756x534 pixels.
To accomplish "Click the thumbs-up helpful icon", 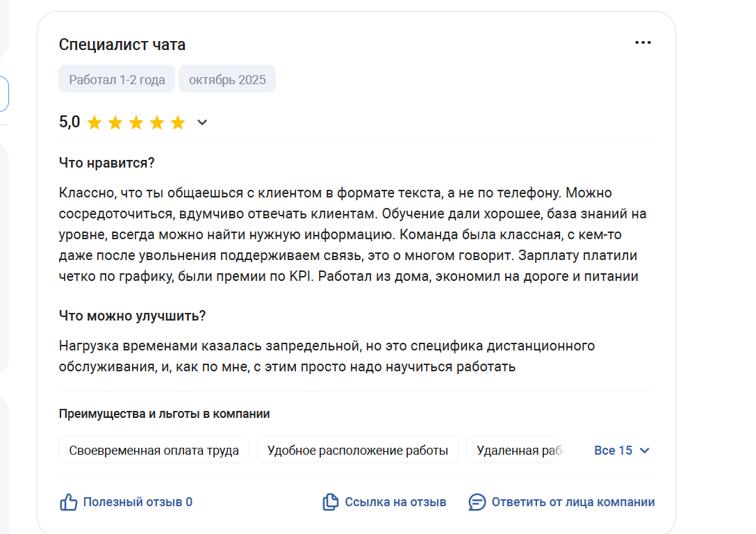I will point(68,502).
